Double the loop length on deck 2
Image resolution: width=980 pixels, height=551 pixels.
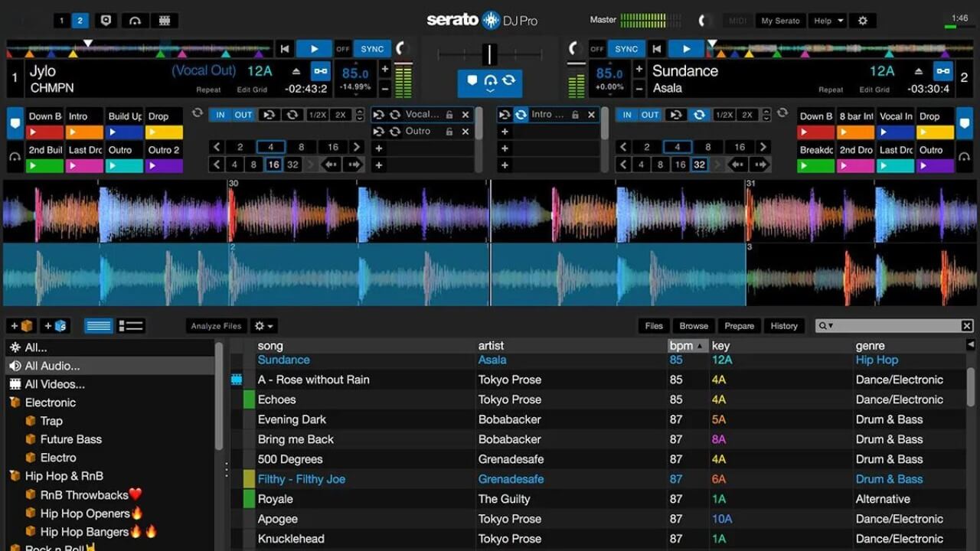(746, 115)
